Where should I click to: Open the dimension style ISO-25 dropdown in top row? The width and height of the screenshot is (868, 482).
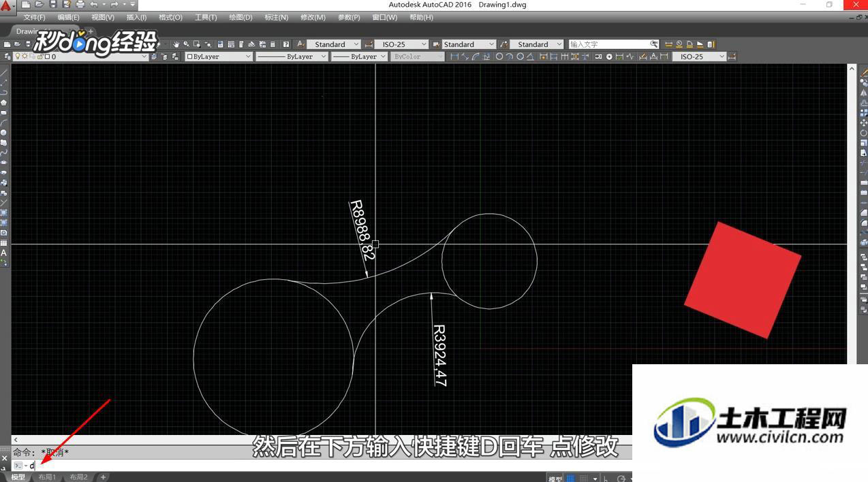click(401, 44)
